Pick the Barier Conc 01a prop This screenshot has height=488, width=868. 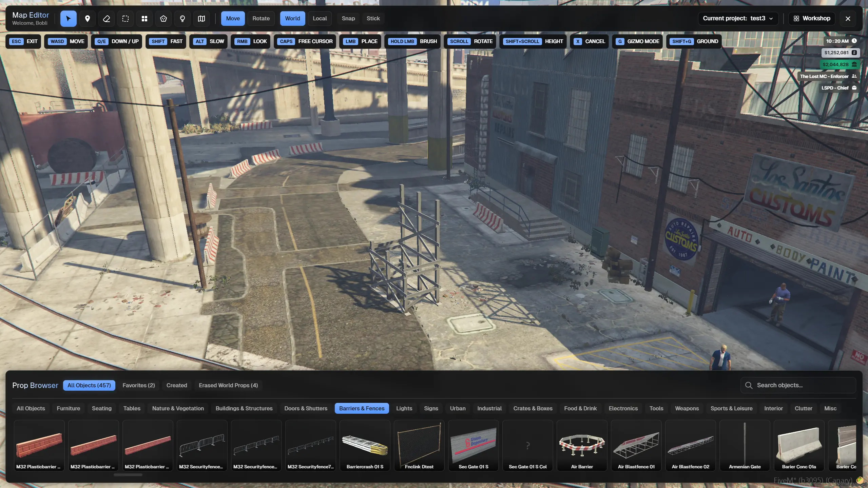point(799,445)
